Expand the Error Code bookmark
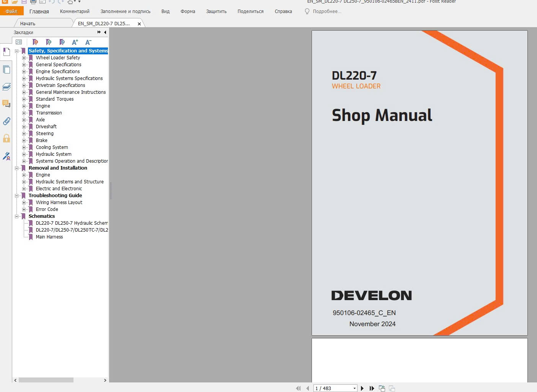Screen dimensions: 537x392 tap(24, 209)
